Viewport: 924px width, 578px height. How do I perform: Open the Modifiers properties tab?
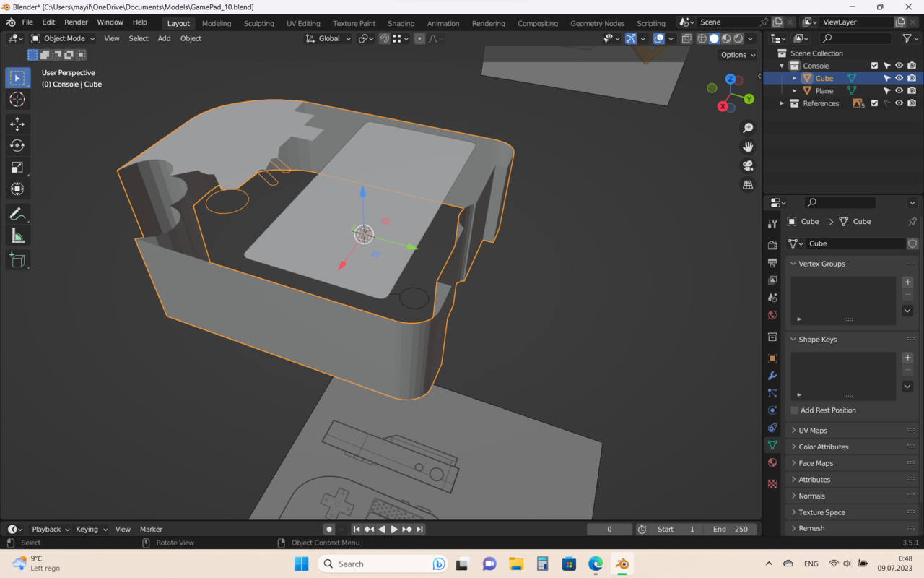772,376
